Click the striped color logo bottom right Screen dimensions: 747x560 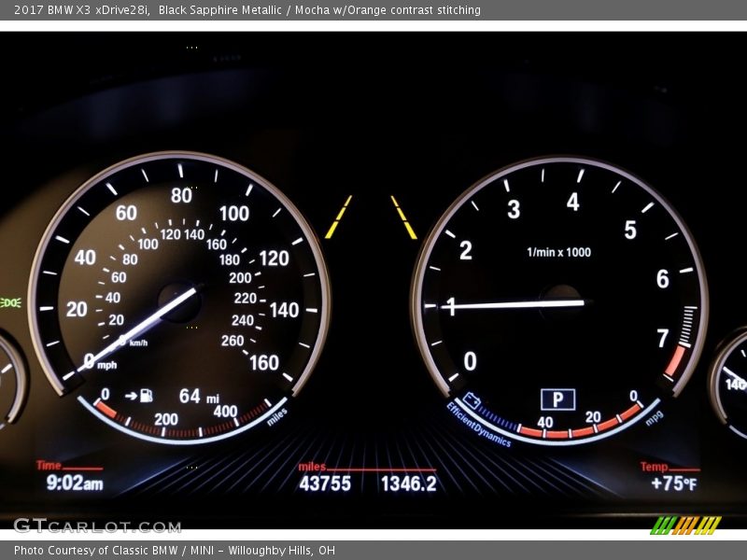coord(685,525)
